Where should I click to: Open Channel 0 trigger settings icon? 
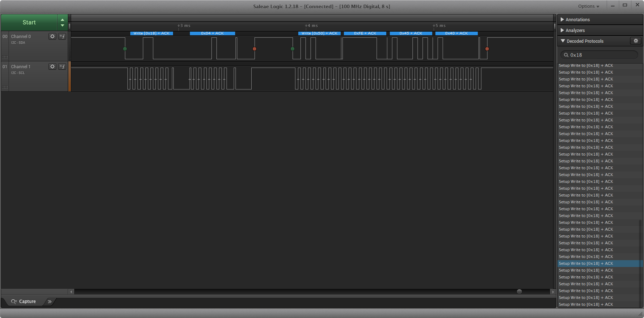pyautogui.click(x=62, y=36)
